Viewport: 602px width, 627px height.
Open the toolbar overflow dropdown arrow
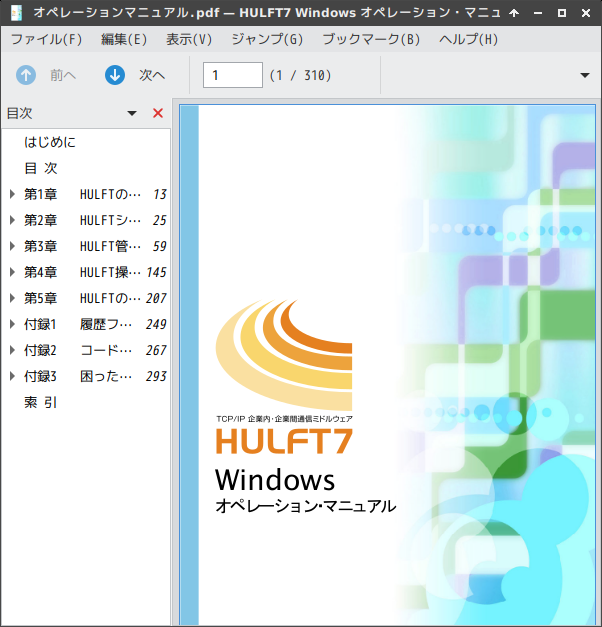tap(585, 75)
